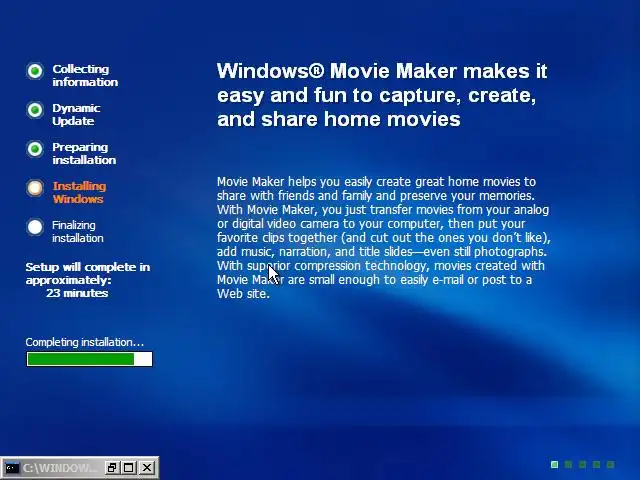640x480 pixels.
Task: Click the orange 'Installing Windows' label
Action: (79, 192)
